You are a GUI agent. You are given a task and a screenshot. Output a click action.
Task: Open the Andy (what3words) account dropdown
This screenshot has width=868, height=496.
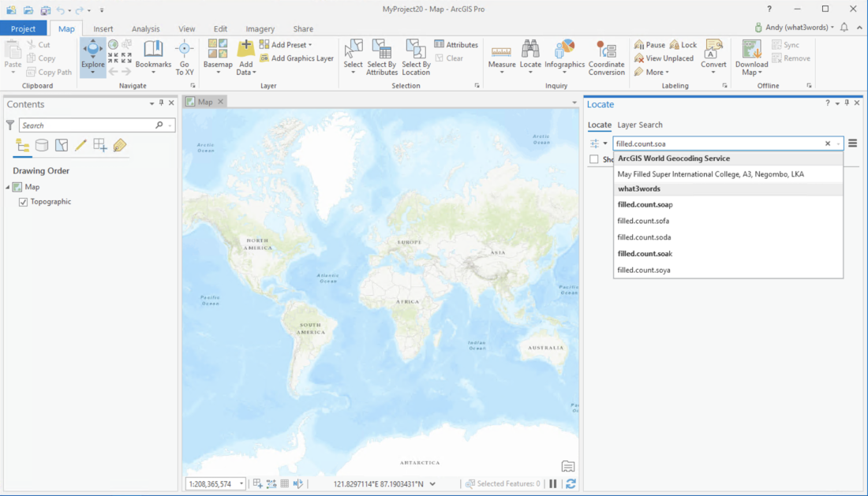[x=795, y=27]
